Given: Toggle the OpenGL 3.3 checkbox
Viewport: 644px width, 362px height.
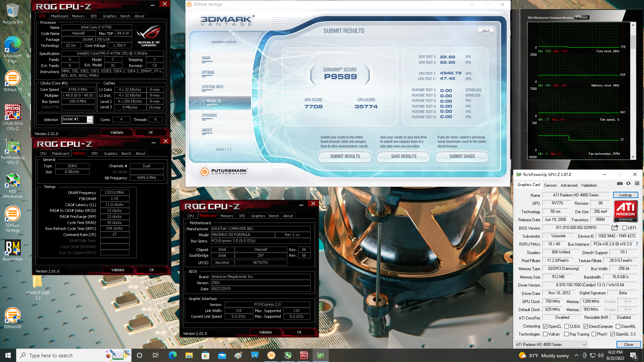Looking at the screenshot, I should pos(612,334).
